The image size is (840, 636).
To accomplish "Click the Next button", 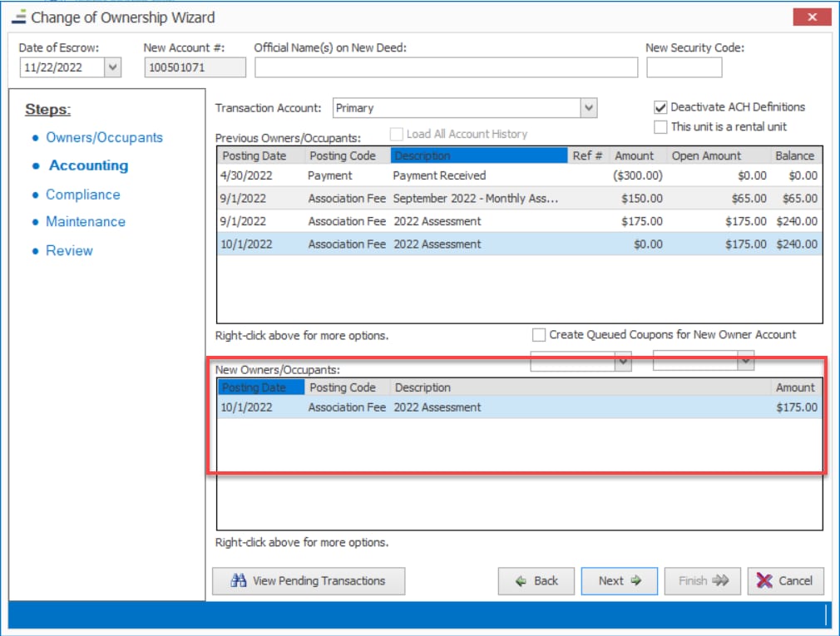I will pos(620,581).
